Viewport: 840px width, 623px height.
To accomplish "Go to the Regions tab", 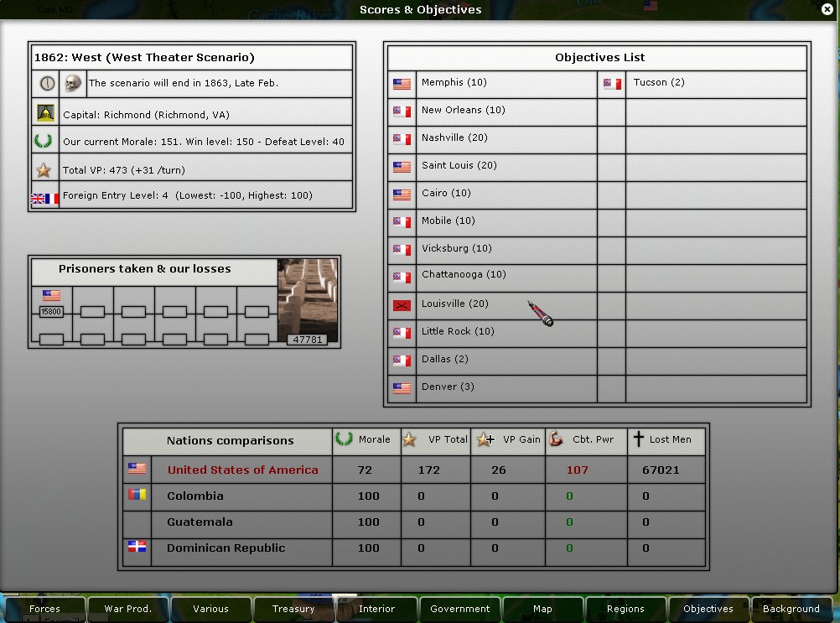I will click(625, 609).
